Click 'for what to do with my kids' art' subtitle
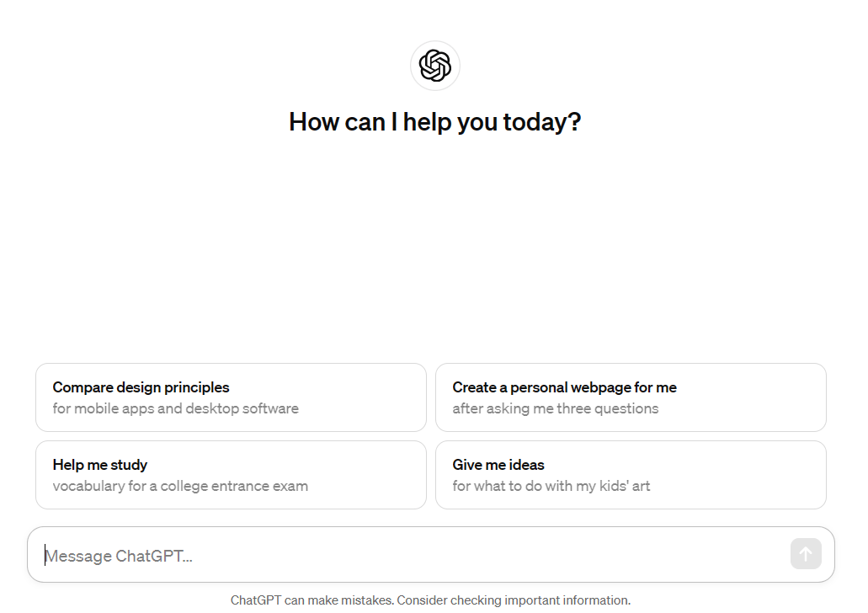This screenshot has height=613, width=868. [551, 486]
